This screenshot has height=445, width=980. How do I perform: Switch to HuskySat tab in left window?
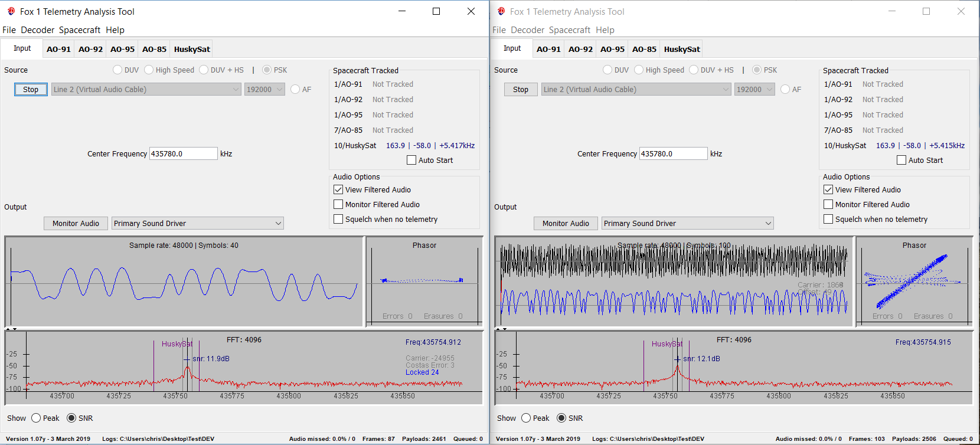(x=192, y=49)
